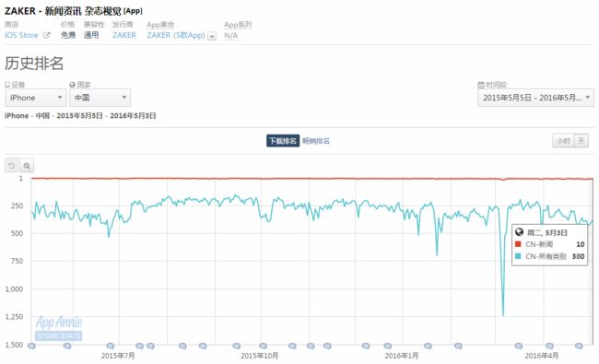Click the App Annie Store Stats watermark logo

tap(59, 328)
